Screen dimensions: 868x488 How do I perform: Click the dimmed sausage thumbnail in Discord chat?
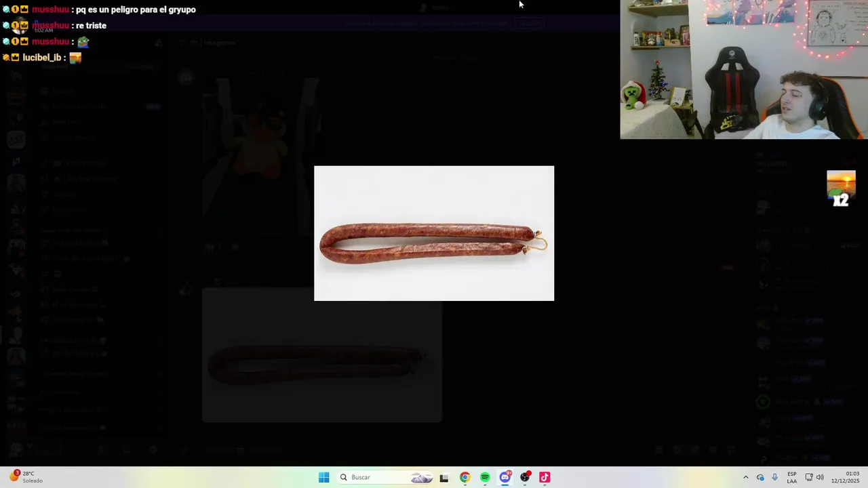[322, 355]
